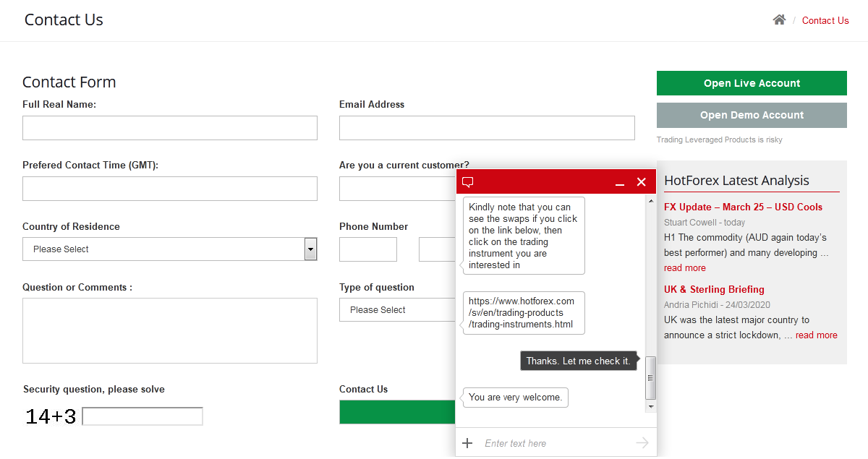The height and width of the screenshot is (459, 868).
Task: Click the chat speech bubble icon
Action: point(468,182)
